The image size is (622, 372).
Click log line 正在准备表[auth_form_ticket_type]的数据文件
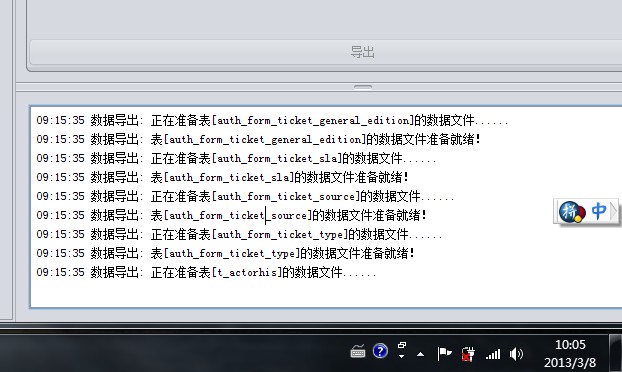tap(239, 234)
